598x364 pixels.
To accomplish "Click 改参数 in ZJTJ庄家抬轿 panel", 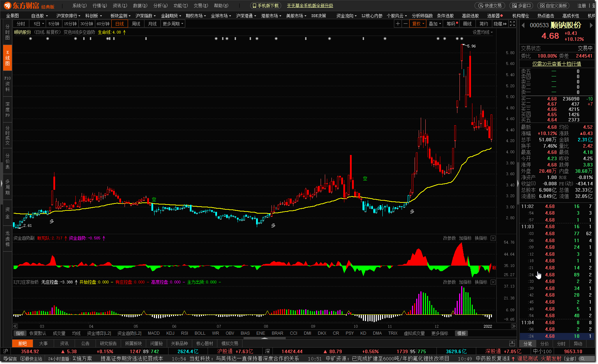I will (449, 282).
